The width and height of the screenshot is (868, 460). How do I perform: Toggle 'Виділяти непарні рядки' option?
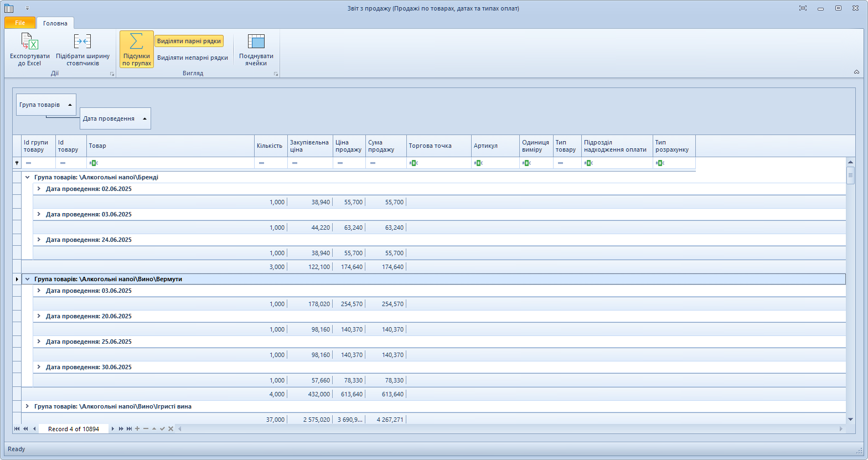click(x=192, y=58)
